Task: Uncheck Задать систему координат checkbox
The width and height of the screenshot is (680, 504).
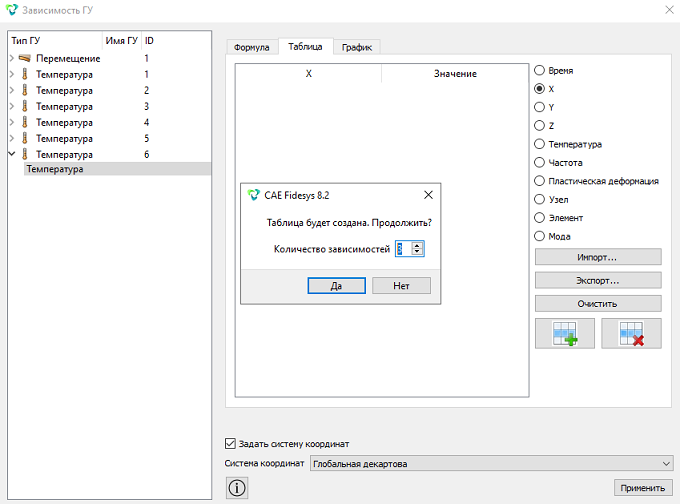Action: coord(230,443)
